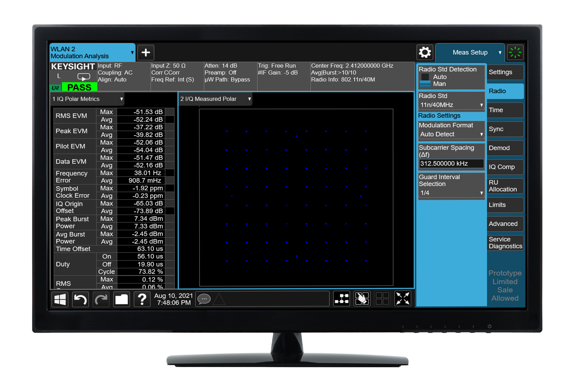This screenshot has width=576, height=392.
Task: Click the speech bubble message icon
Action: (204, 299)
